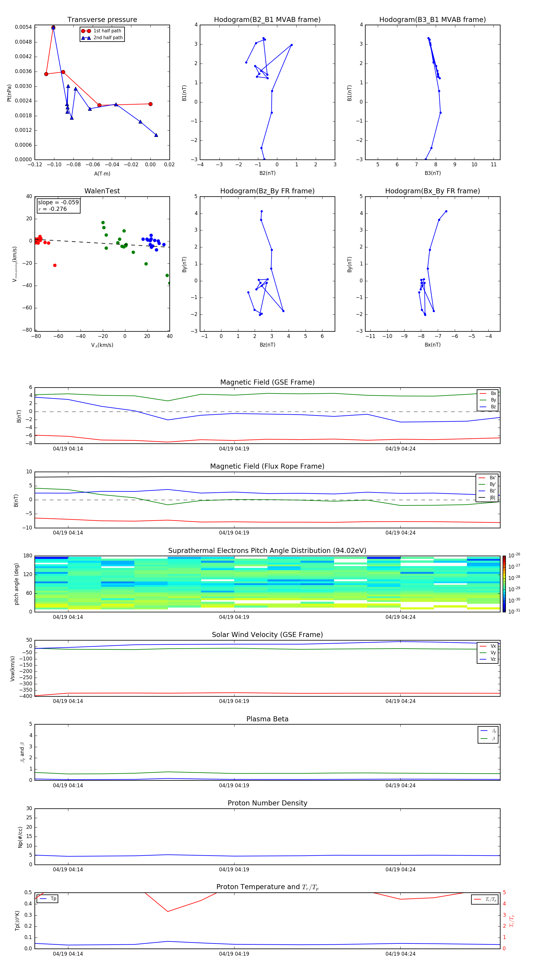Click the "Hodogram(B3_B1 MVAB frame)" title
The image size is (535, 980).
point(432,20)
